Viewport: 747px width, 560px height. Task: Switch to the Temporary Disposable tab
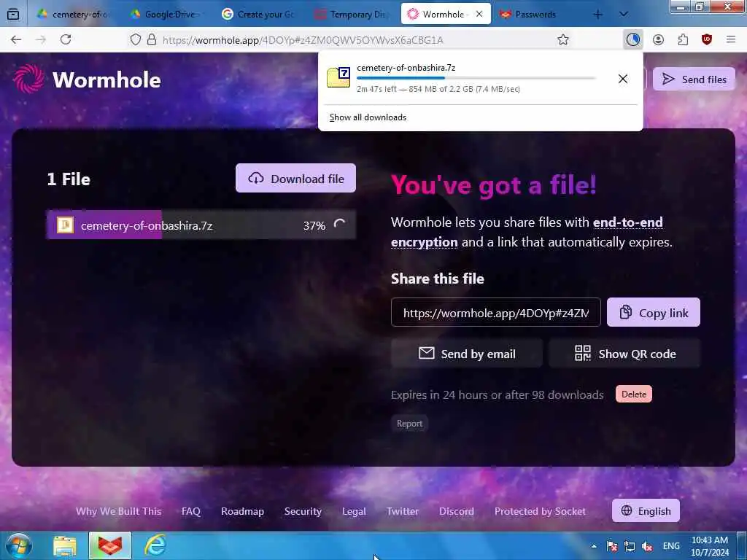tap(351, 15)
